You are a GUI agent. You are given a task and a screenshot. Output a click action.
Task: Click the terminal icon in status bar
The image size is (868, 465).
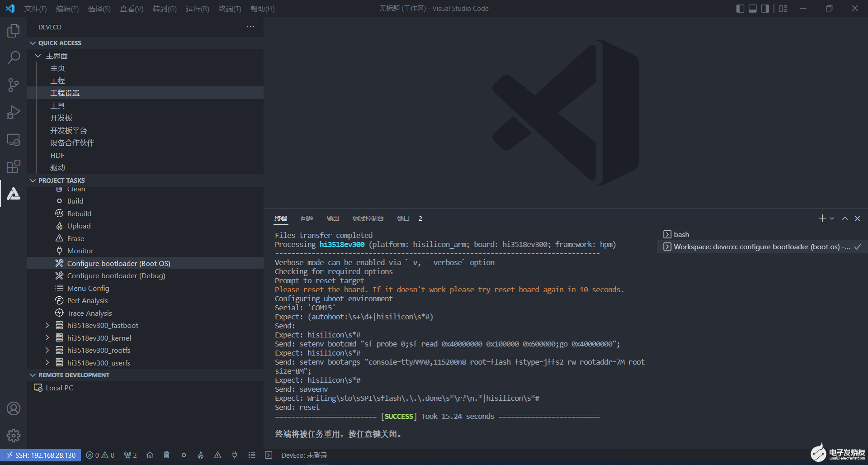pos(269,455)
